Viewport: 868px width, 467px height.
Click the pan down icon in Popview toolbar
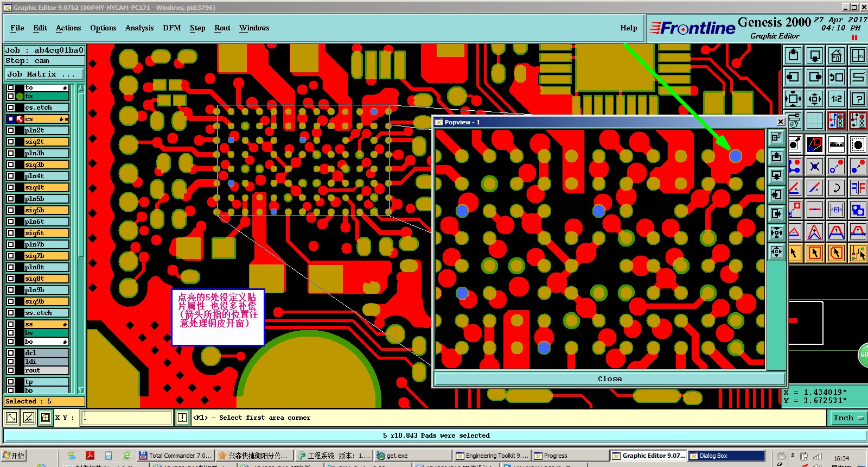777,175
